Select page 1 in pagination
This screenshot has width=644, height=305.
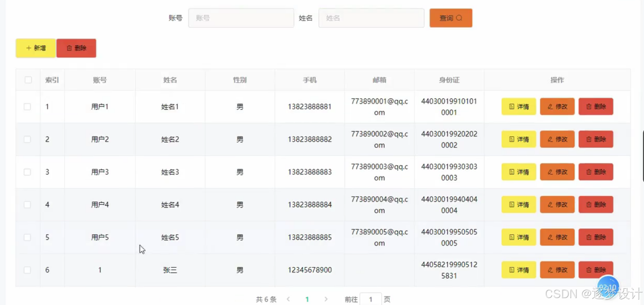point(307,299)
